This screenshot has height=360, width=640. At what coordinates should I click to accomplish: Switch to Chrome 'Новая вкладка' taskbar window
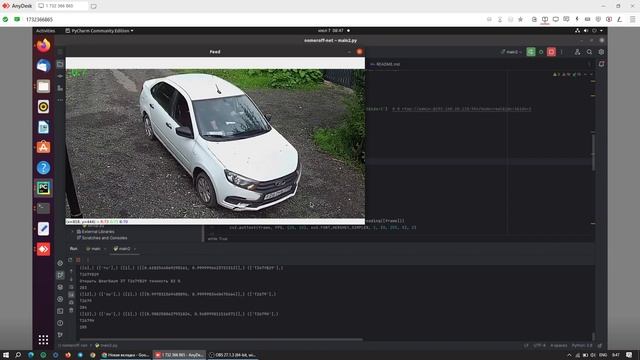[x=126, y=355]
